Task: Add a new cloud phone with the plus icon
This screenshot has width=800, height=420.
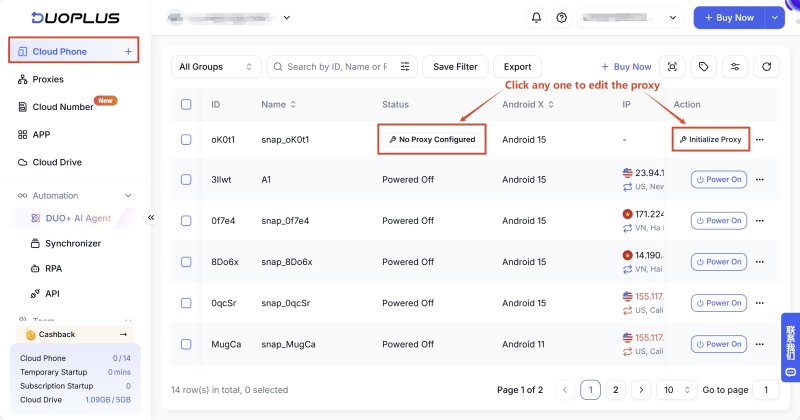Action: tap(128, 52)
